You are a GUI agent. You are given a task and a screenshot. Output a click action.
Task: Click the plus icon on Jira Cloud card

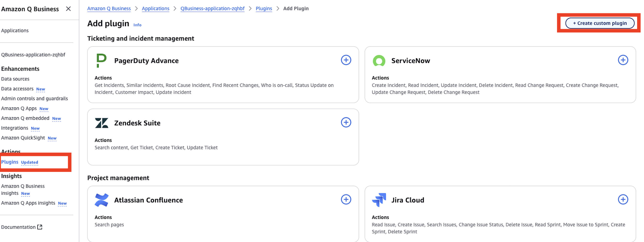pos(623,199)
